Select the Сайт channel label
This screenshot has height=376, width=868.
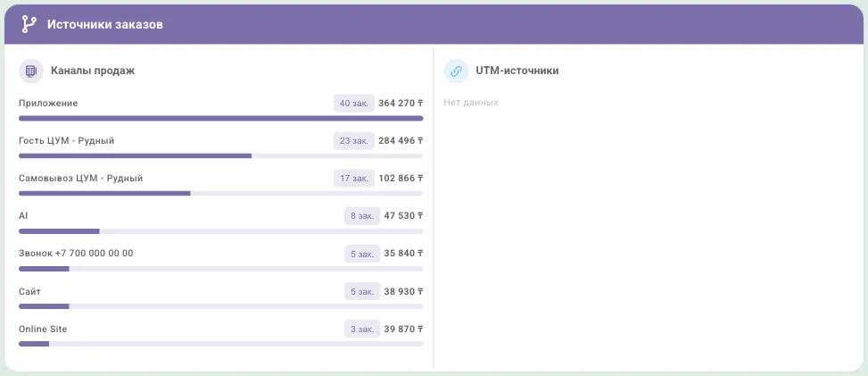[30, 291]
